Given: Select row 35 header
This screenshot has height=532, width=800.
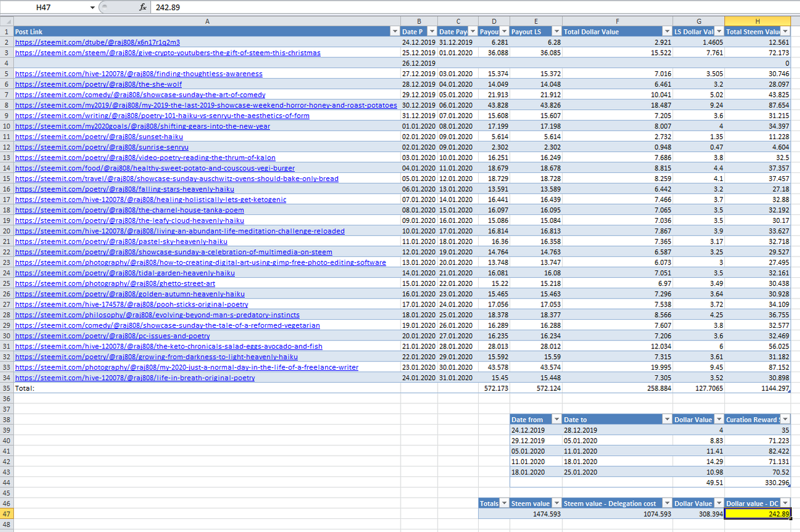Looking at the screenshot, I should click(x=7, y=388).
